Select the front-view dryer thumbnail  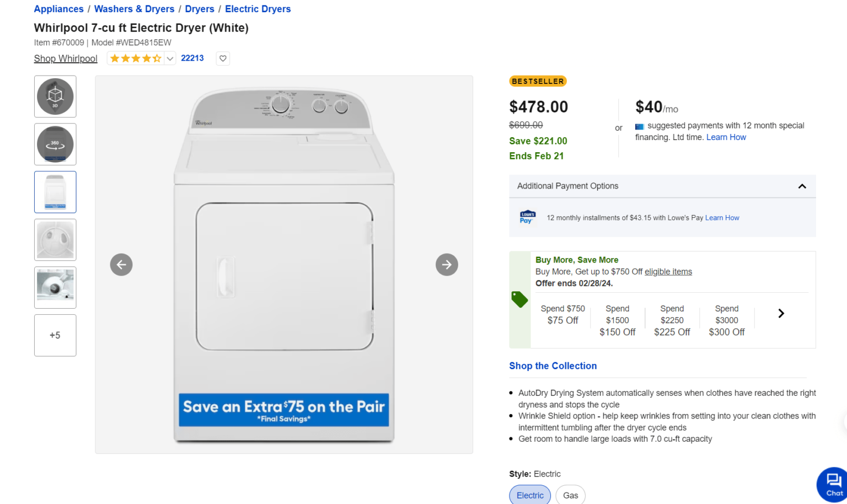[55, 192]
